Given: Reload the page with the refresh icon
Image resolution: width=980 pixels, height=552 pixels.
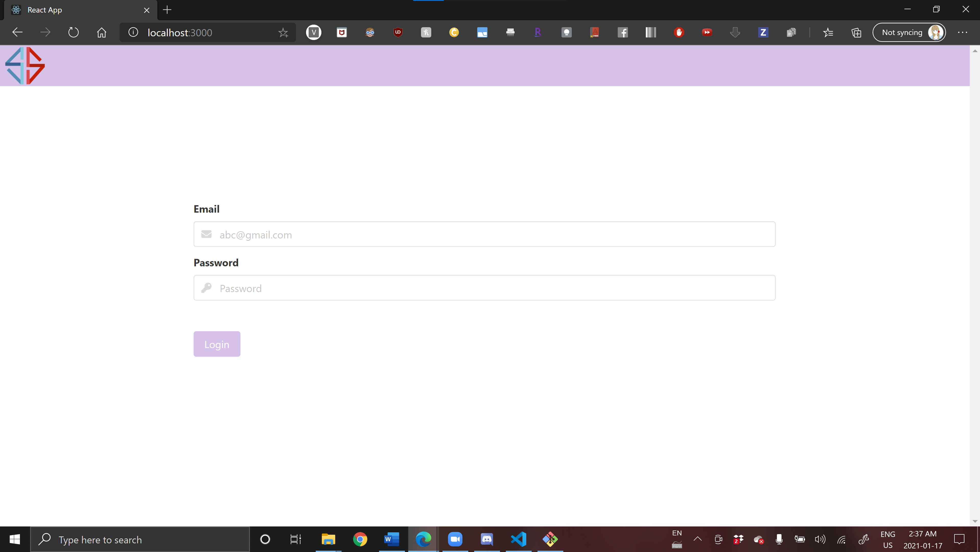Looking at the screenshot, I should tap(73, 32).
